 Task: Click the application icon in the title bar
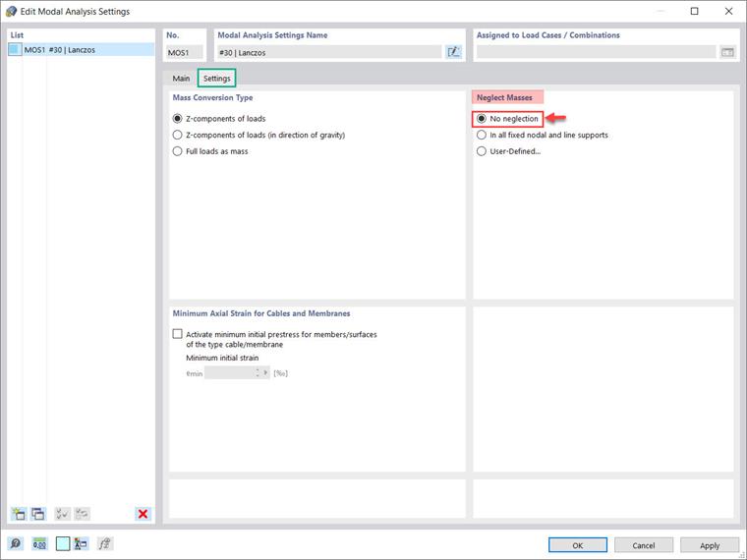click(x=11, y=11)
